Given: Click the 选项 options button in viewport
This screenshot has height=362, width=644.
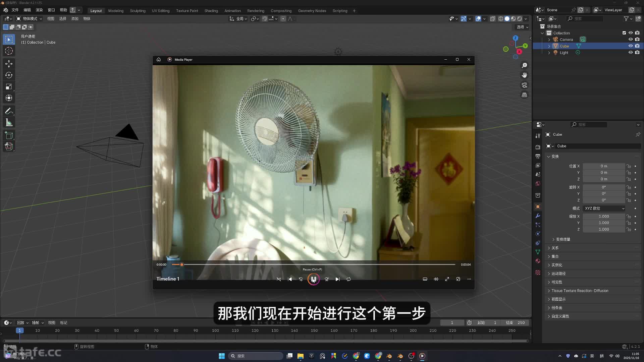Looking at the screenshot, I should [522, 27].
